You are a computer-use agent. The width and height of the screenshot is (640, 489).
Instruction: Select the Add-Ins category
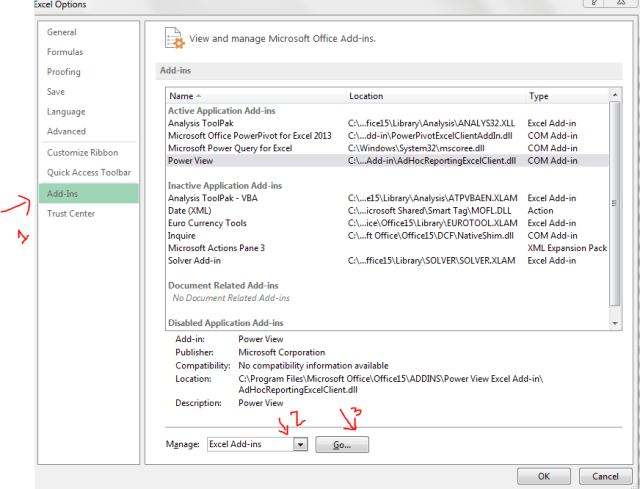point(89,193)
